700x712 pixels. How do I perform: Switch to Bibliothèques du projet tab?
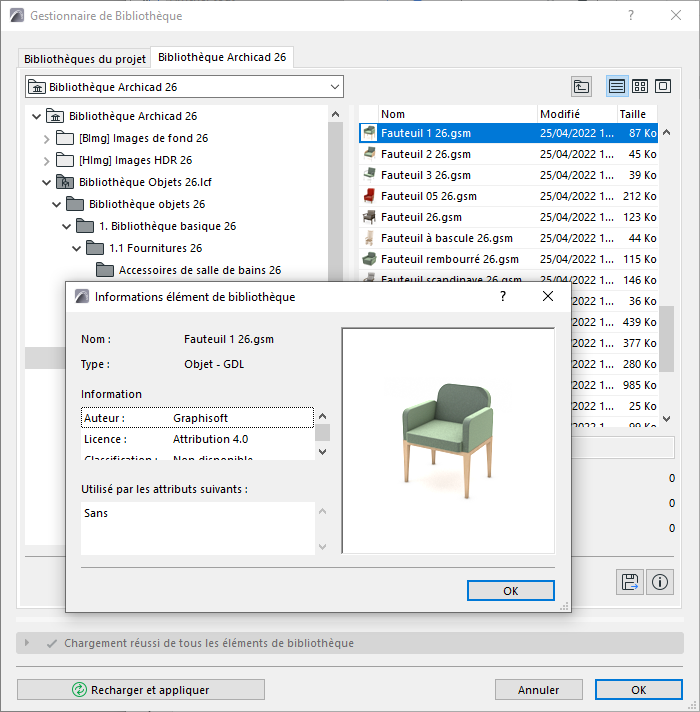click(x=84, y=59)
